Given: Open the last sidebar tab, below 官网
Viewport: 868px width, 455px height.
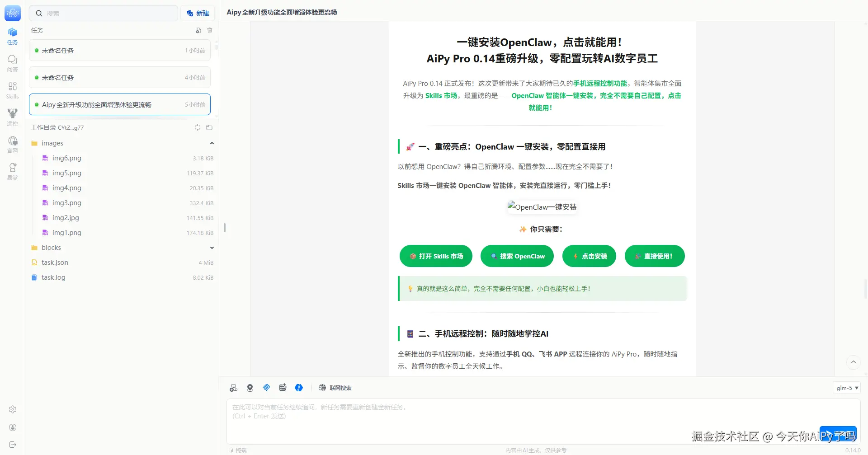Looking at the screenshot, I should [13, 172].
